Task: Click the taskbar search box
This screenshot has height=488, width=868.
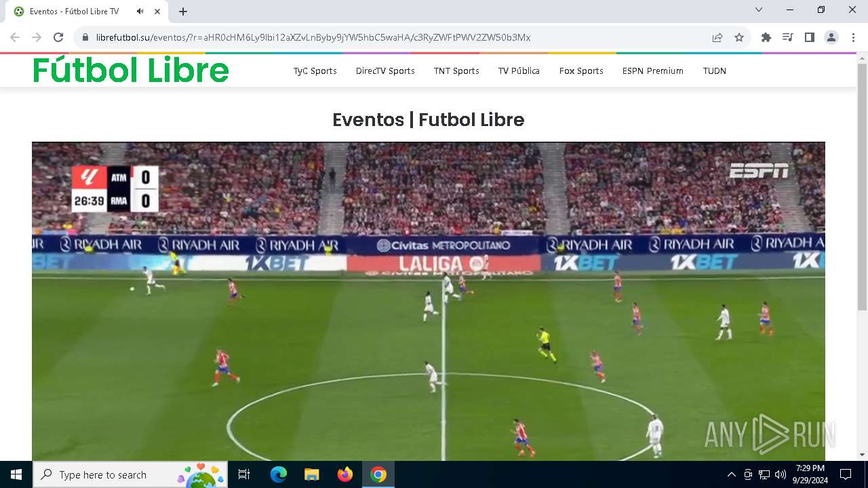Action: [132, 474]
